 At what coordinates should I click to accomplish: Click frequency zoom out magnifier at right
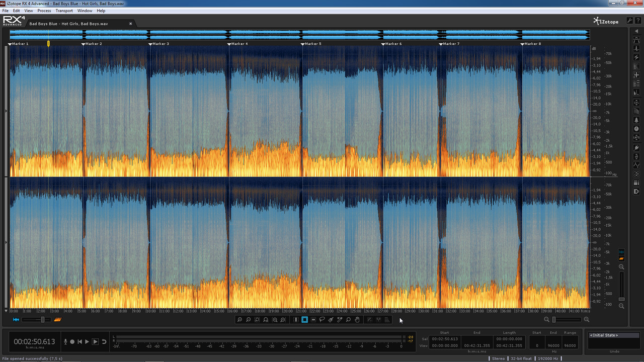pos(621,306)
